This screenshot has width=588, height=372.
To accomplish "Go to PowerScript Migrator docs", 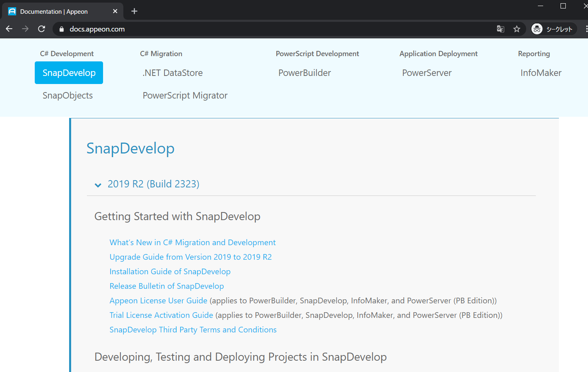I will tap(185, 95).
